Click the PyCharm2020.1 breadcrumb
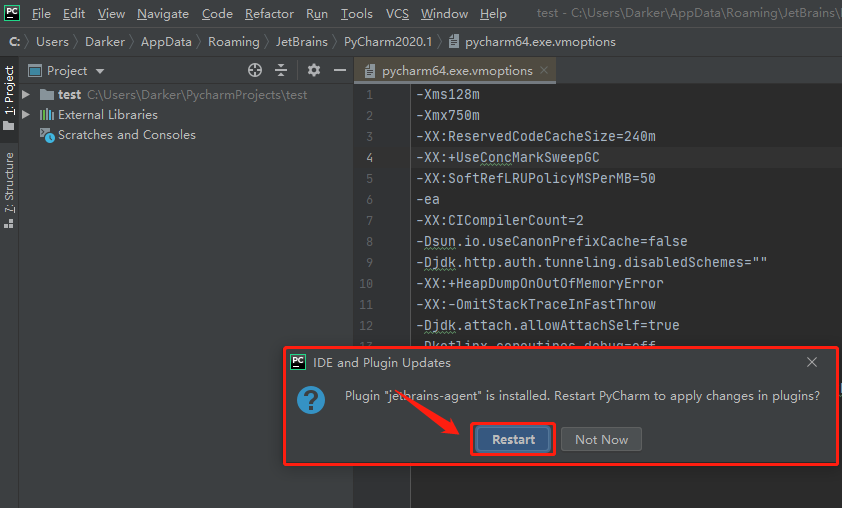Viewport: 842px width, 508px height. click(x=388, y=42)
